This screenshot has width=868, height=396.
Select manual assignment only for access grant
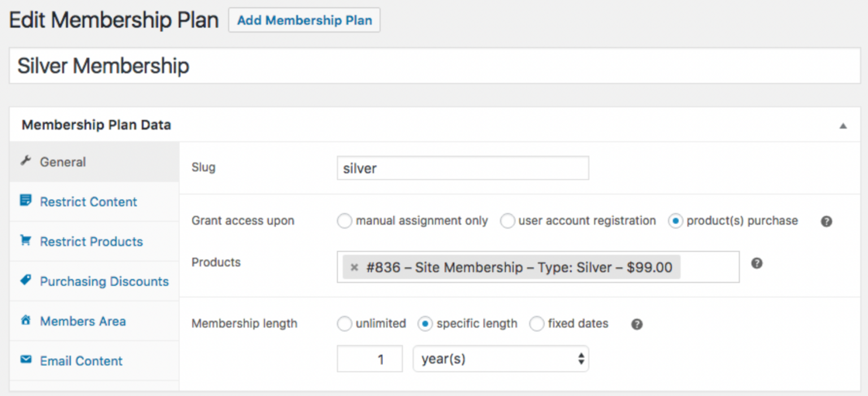pyautogui.click(x=345, y=221)
